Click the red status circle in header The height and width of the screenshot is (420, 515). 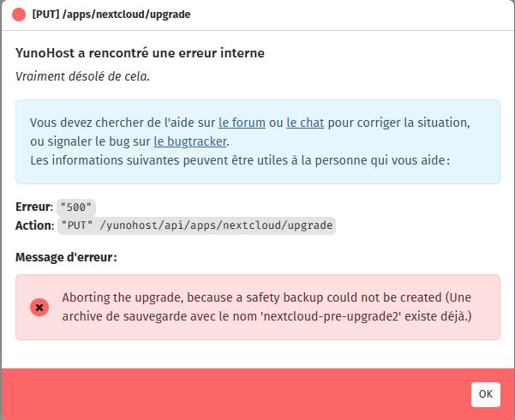click(x=19, y=15)
